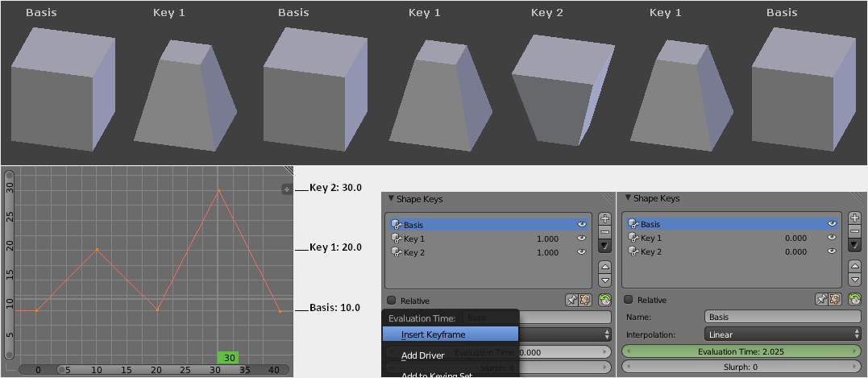This screenshot has width=868, height=378.
Task: Click Key 1 value 1.000 in left panel
Action: [x=547, y=239]
